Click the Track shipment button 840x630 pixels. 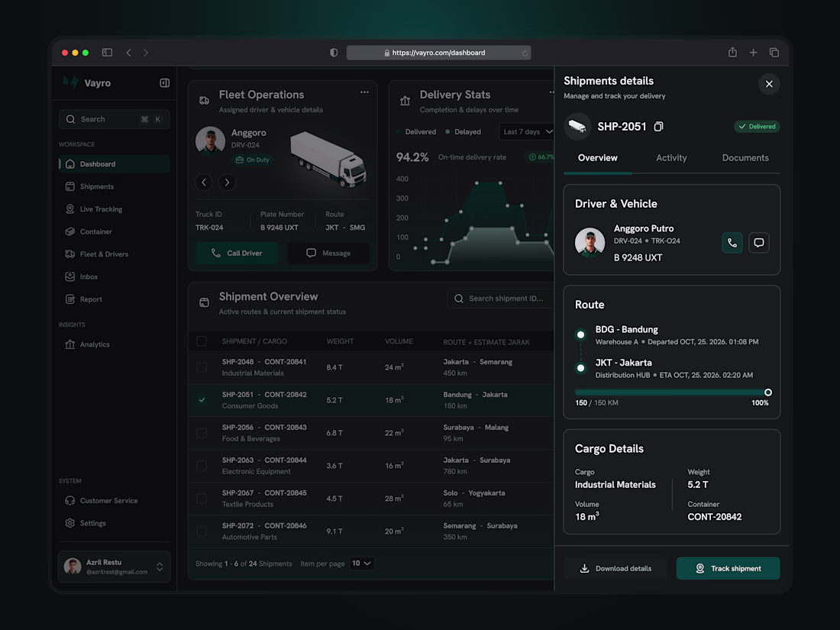click(728, 568)
